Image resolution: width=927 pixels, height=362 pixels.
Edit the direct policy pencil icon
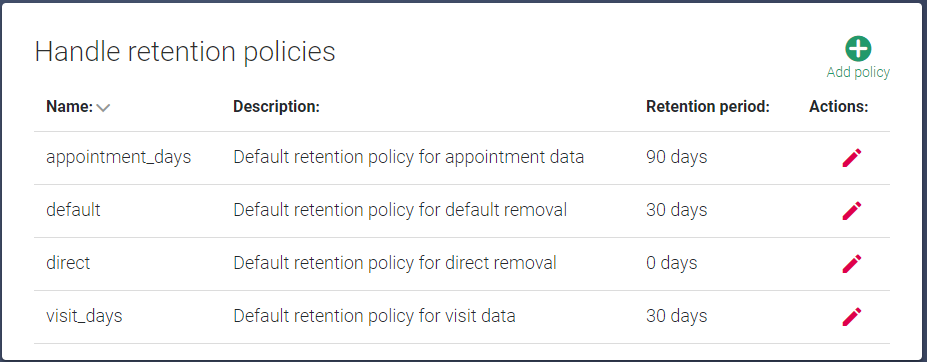[852, 264]
